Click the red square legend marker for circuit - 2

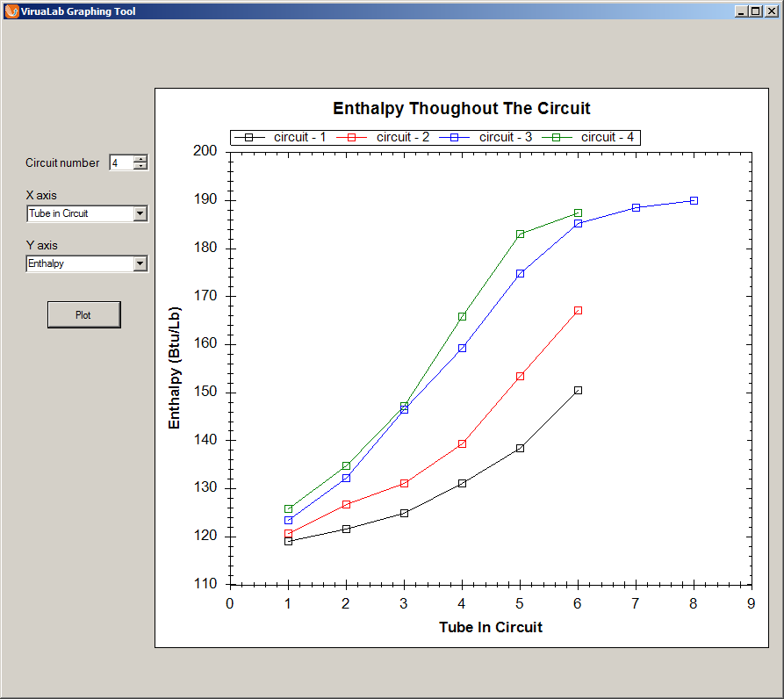point(349,137)
